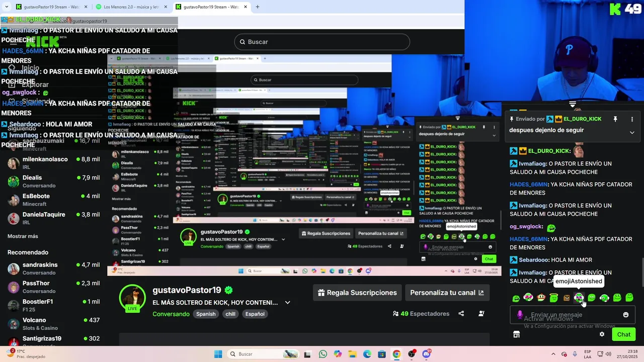644x362 pixels.
Task: Click the Windows Start button
Action: tap(218, 354)
